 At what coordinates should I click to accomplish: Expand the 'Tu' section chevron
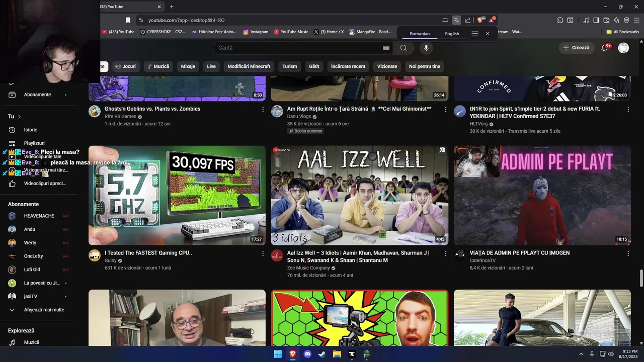click(20, 117)
